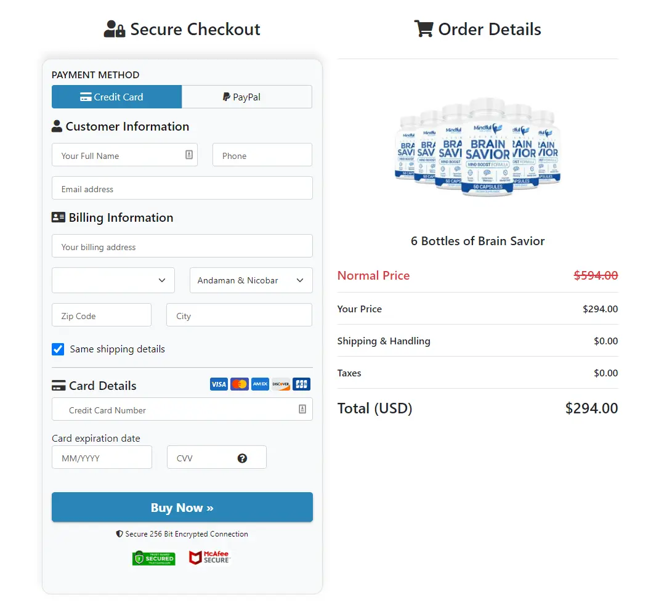
Task: Click the Brain Savior bottles product image
Action: point(477,147)
